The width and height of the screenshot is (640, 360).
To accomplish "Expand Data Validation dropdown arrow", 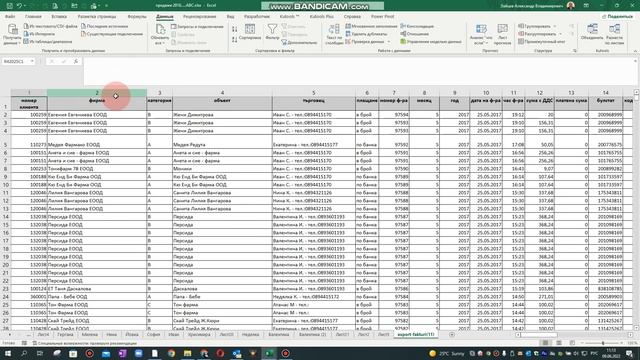I will (x=389, y=42).
